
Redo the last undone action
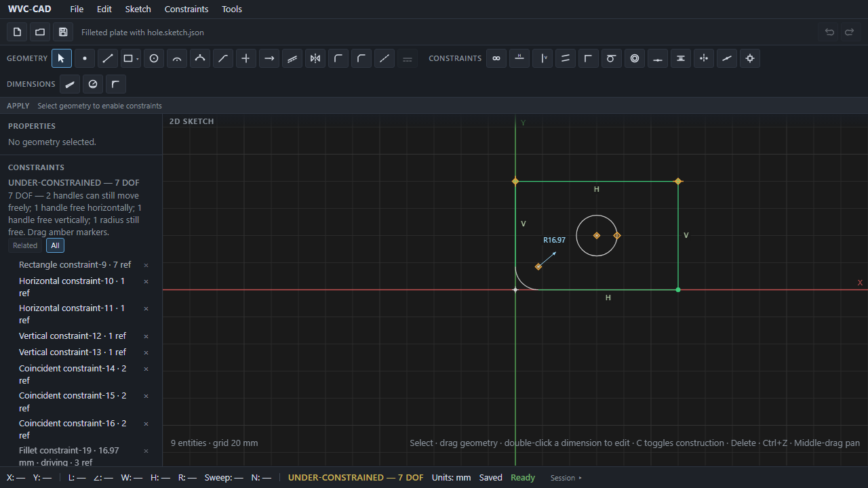coord(849,32)
